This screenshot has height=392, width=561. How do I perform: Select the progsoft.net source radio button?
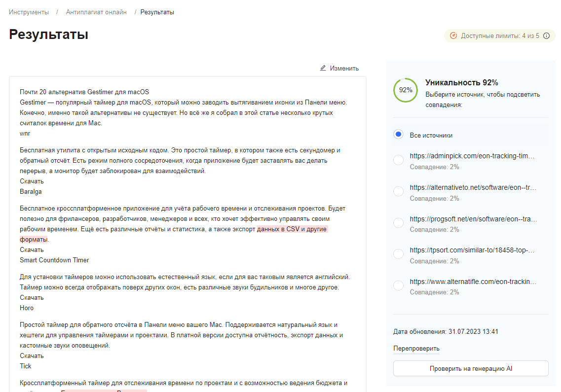(398, 223)
